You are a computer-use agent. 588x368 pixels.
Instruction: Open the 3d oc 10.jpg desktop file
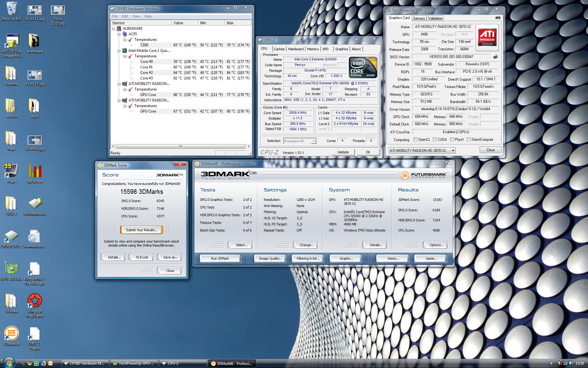(35, 78)
